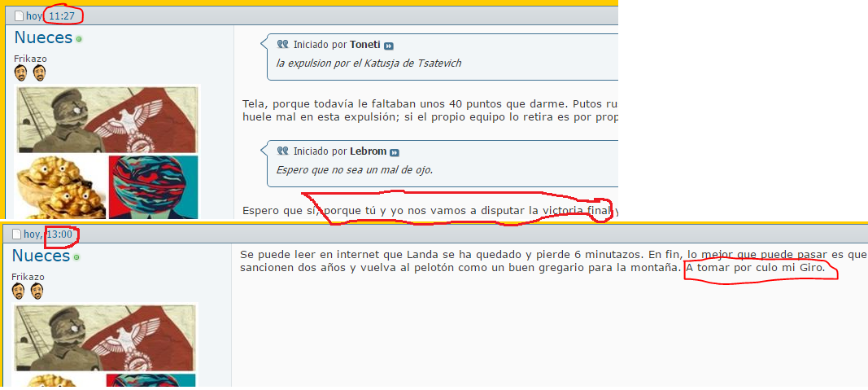Click the phrase 'A tomar por culo mi Giro.'
Viewport: 868px width, 390px height.
(x=756, y=268)
